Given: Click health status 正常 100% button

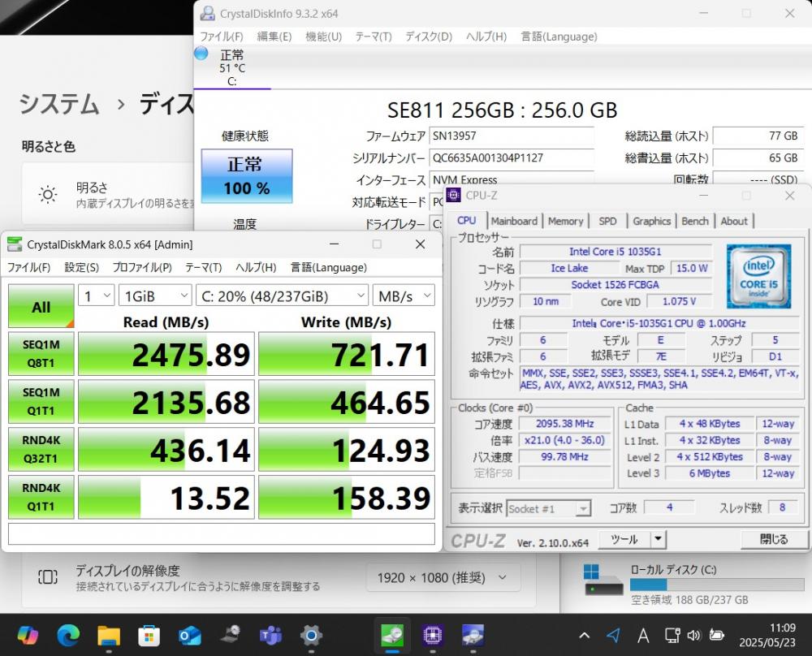Looking at the screenshot, I should [247, 176].
